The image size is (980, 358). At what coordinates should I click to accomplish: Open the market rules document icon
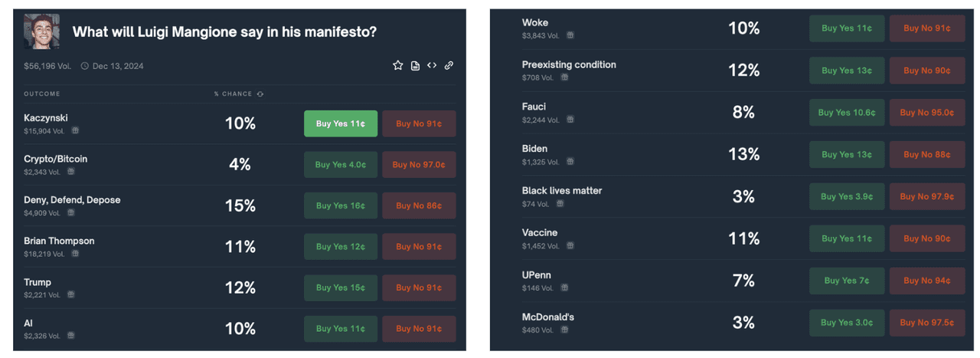(x=415, y=66)
